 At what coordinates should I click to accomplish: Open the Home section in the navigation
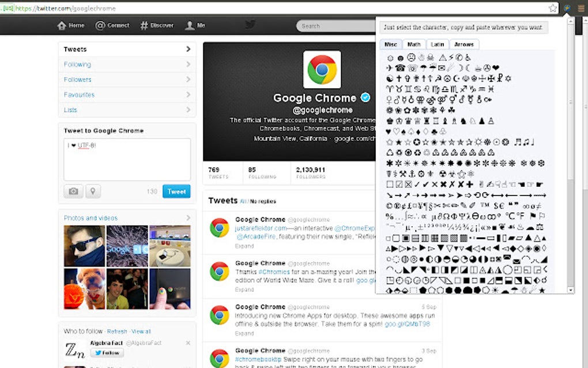[x=70, y=25]
